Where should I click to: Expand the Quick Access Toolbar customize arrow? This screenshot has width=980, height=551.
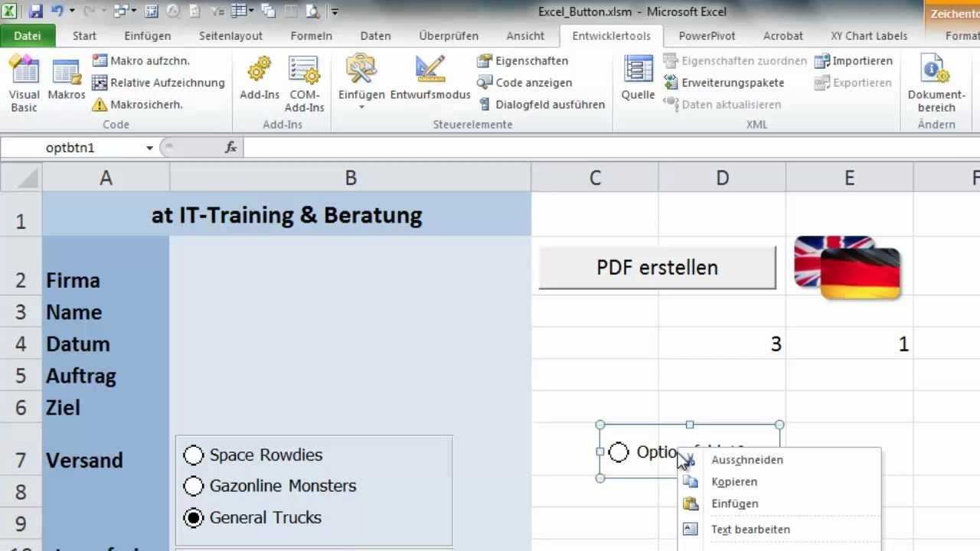[x=335, y=11]
